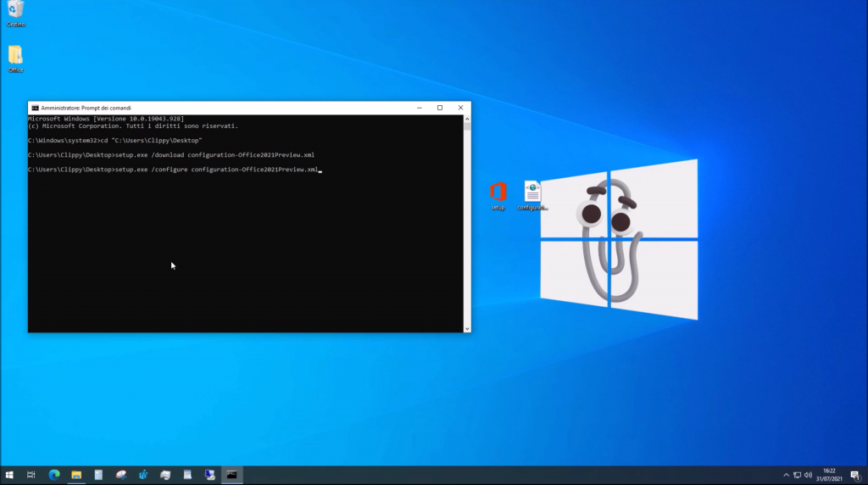Close the Prompt dei comandi window

pos(460,108)
